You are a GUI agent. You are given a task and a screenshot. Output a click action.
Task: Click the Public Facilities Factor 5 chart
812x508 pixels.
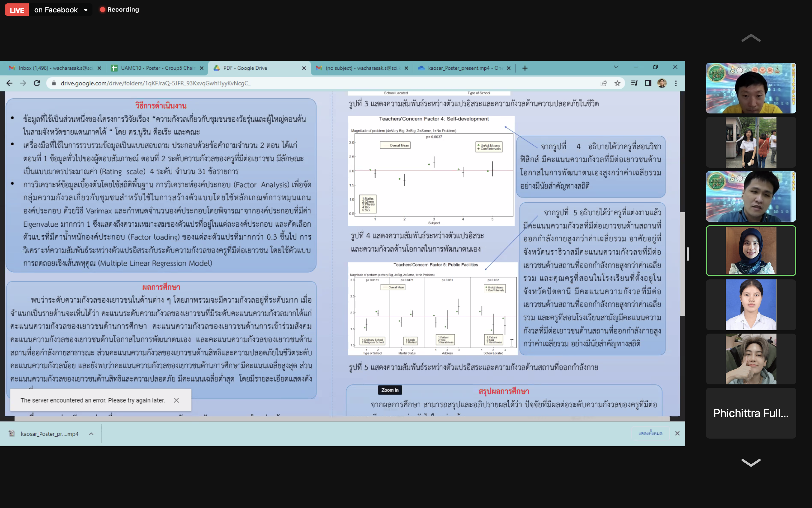433,309
